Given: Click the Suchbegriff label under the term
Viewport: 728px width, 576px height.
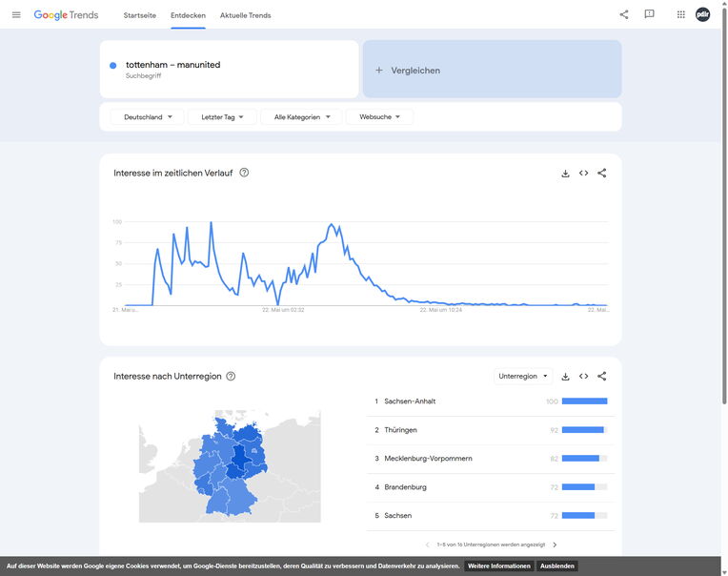Looking at the screenshot, I should [x=143, y=75].
